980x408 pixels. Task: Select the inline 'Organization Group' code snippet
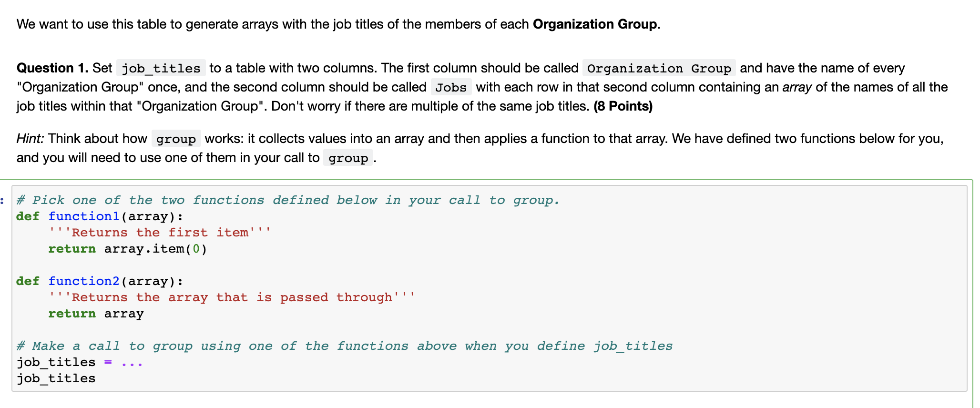click(659, 68)
